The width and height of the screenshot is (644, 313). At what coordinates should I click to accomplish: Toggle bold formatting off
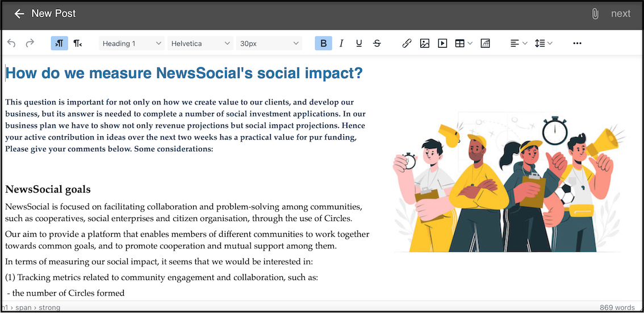click(x=323, y=43)
